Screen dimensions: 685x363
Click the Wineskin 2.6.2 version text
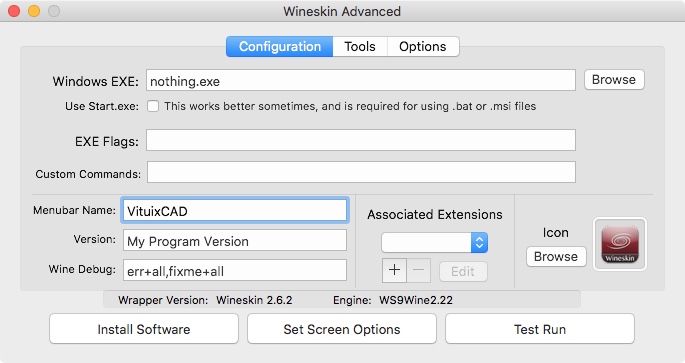click(x=254, y=300)
